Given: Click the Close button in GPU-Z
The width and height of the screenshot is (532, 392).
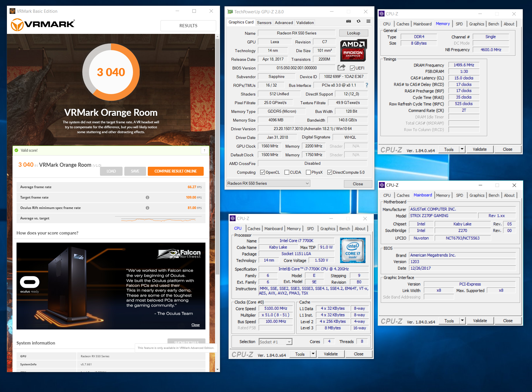Looking at the screenshot, I should click(x=358, y=184).
